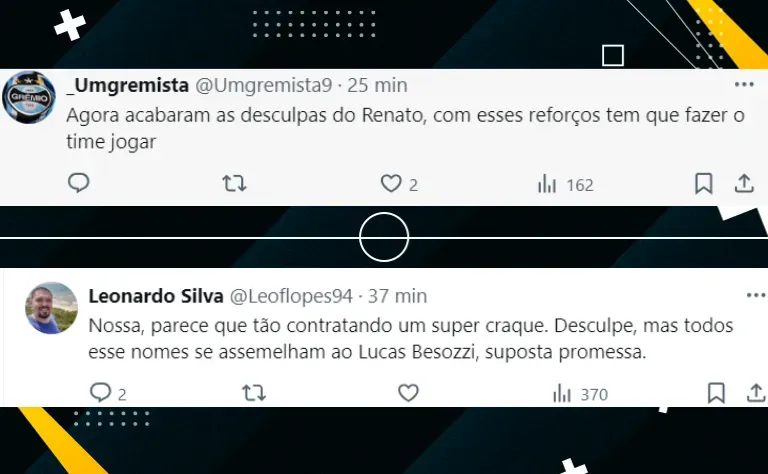Viewport: 768px width, 474px height.
Task: View analytics showing 370 views
Action: [580, 394]
